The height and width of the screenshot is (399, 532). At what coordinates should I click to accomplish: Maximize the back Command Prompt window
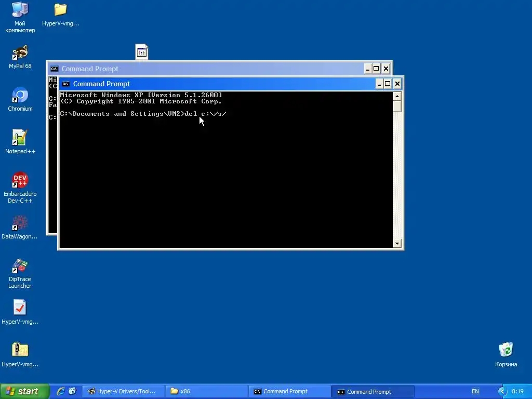pyautogui.click(x=376, y=69)
